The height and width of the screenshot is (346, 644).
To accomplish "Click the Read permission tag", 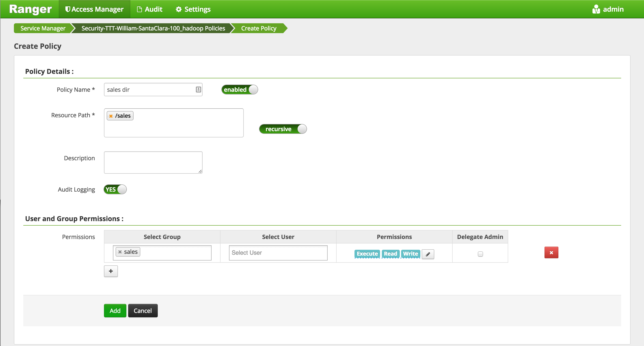I will click(390, 254).
